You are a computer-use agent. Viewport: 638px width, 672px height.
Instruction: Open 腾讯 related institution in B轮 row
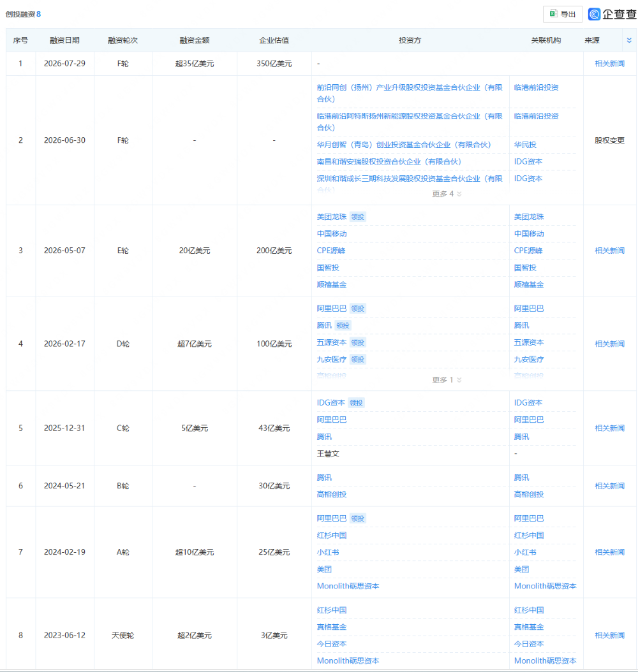(521, 478)
